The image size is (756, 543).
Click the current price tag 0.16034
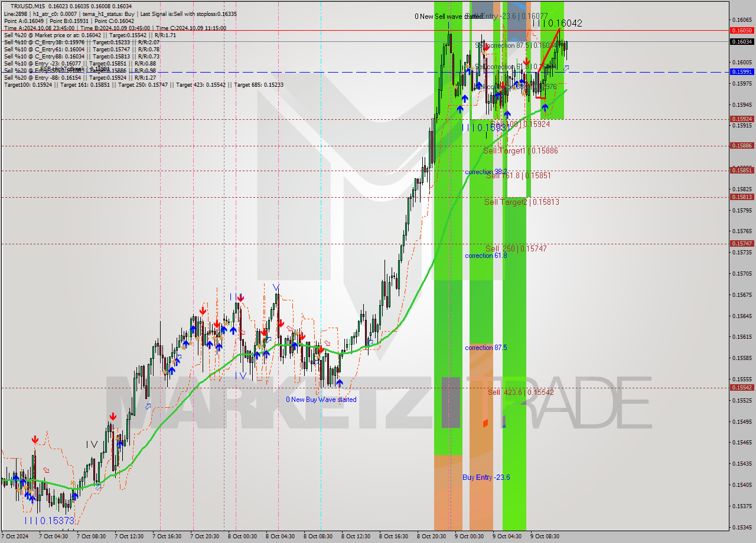(742, 41)
